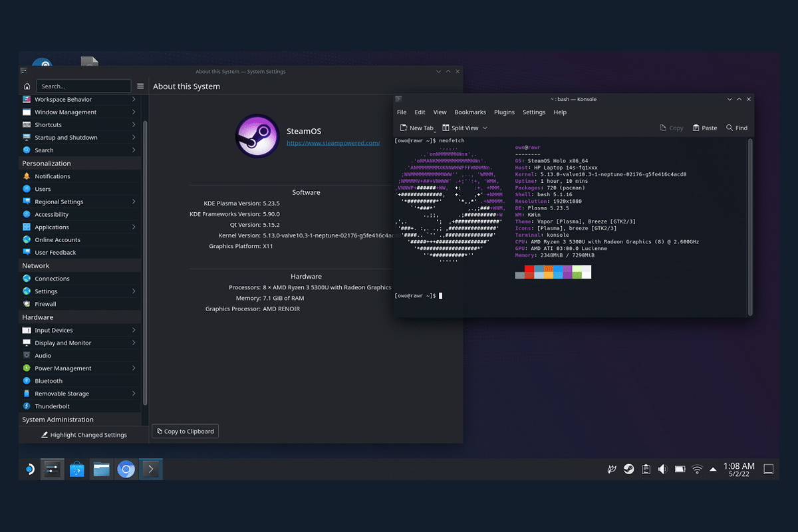Click the Connections icon under Network
The width and height of the screenshot is (798, 532).
click(x=27, y=279)
